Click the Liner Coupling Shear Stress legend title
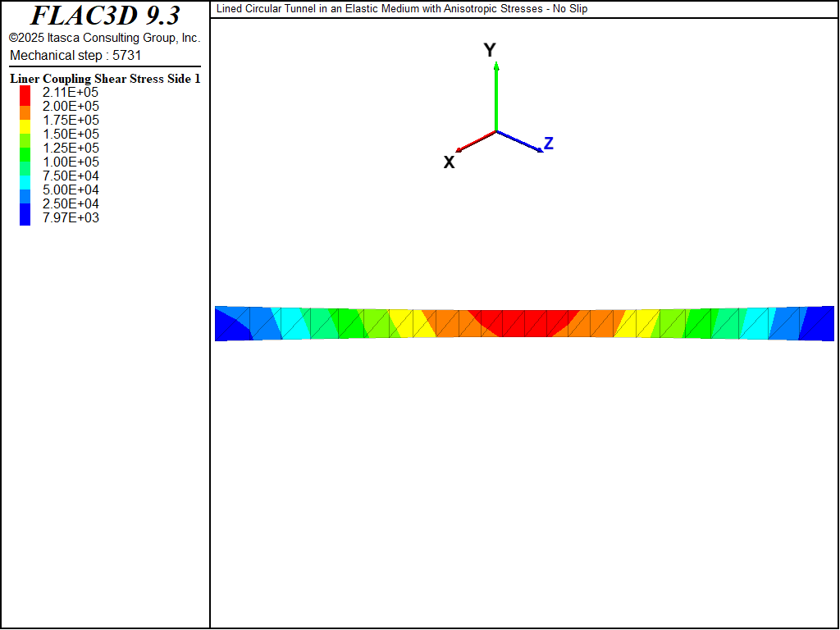The image size is (840, 630). pos(105,79)
